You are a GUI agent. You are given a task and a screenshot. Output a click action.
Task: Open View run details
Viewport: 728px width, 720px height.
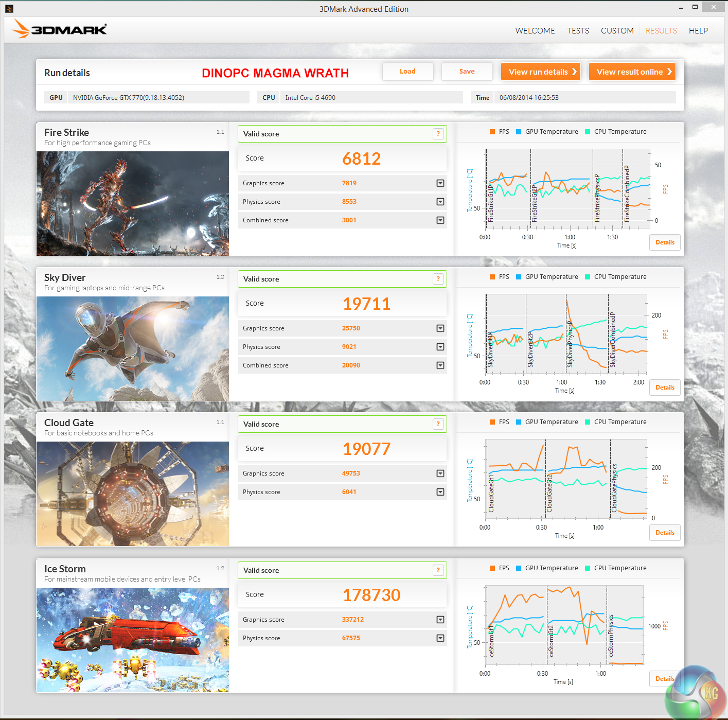pyautogui.click(x=540, y=72)
